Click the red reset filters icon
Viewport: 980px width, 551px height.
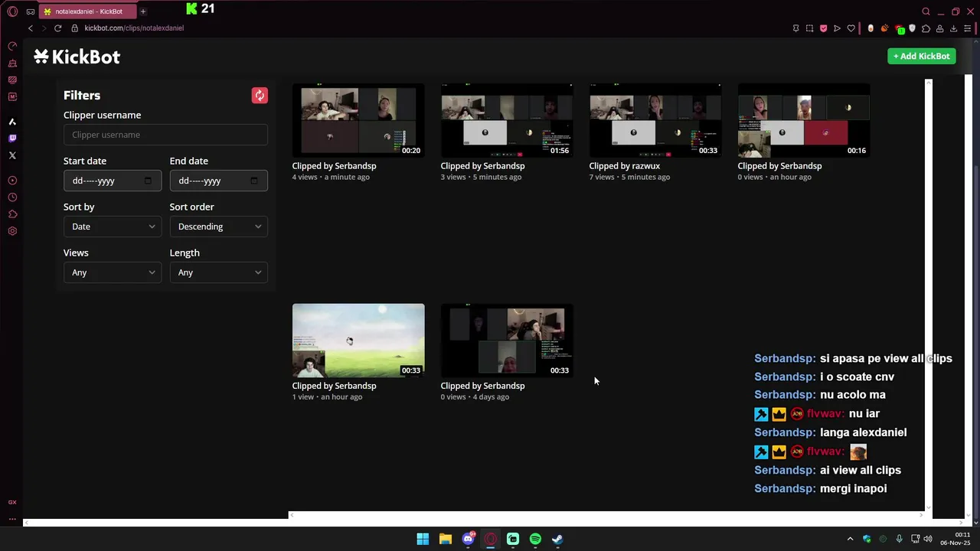tap(260, 95)
